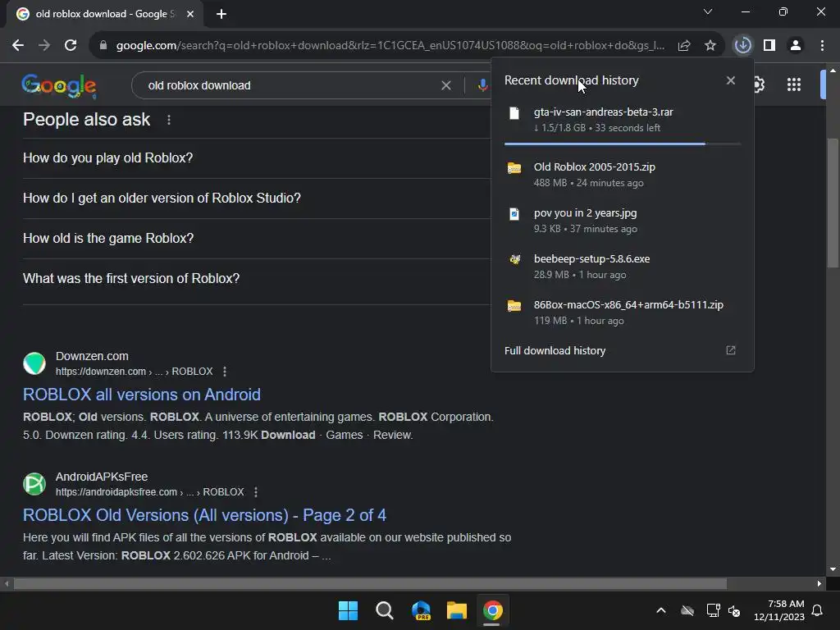Click the address bar URL
Screen dimensions: 840x630
[x=390, y=46]
